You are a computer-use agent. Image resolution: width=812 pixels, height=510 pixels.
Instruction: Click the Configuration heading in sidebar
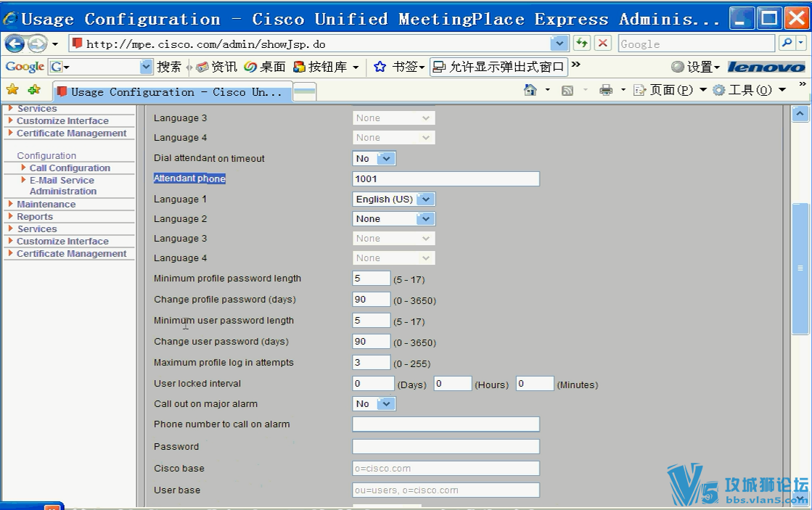tap(46, 156)
